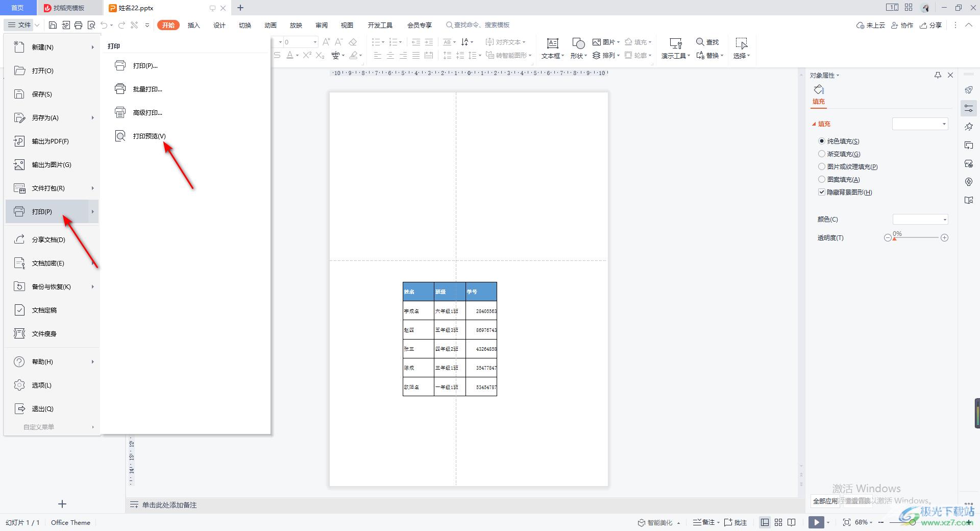Open the Presentation Tools (演示工具) icon
Screen dimensions: 980x531
(675, 49)
